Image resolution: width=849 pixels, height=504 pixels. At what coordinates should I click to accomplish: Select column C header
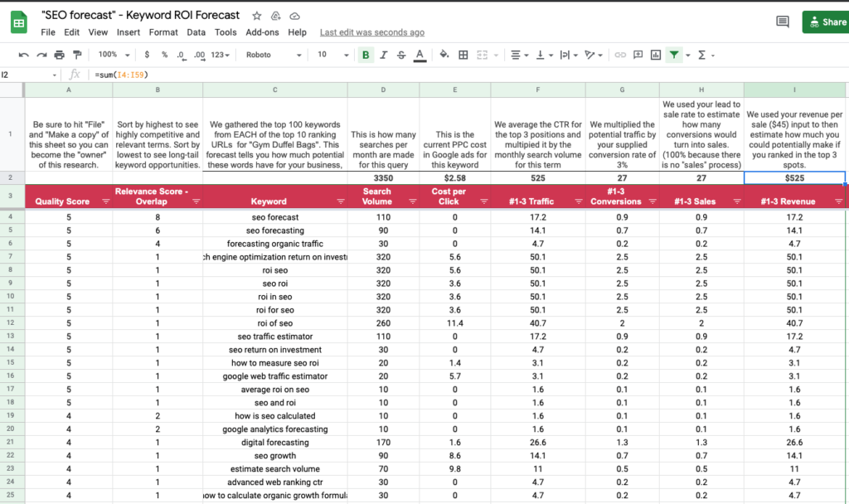click(x=275, y=90)
